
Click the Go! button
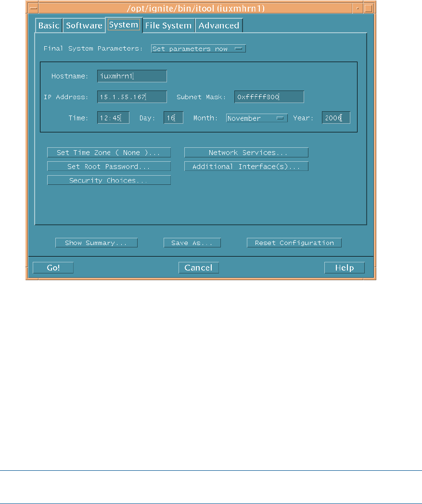[53, 268]
